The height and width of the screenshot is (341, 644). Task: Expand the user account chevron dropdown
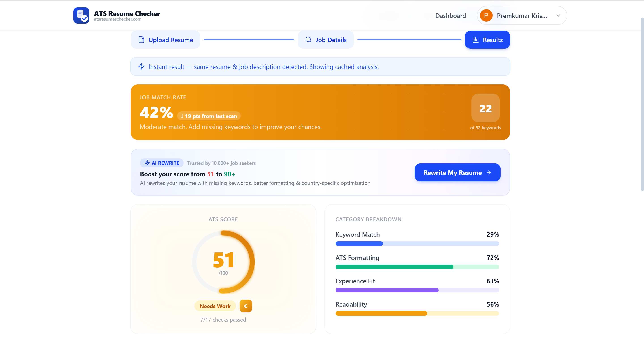click(x=558, y=15)
